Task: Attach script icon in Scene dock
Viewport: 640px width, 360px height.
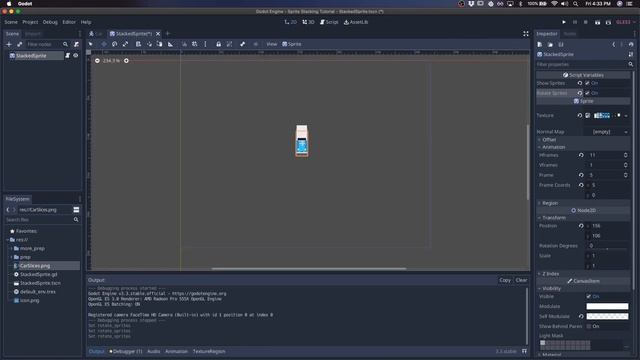Action: (x=76, y=44)
